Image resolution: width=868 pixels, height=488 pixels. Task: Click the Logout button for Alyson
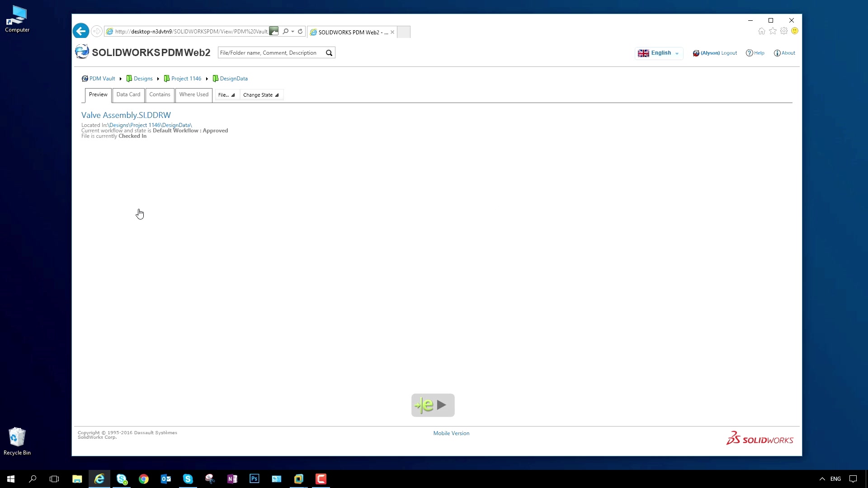pyautogui.click(x=728, y=52)
